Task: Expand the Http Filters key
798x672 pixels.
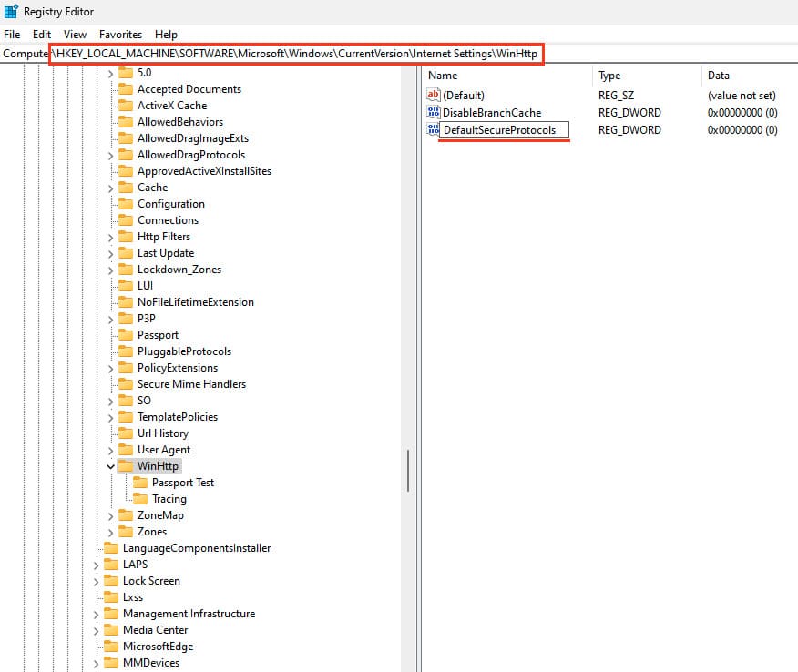Action: (111, 237)
